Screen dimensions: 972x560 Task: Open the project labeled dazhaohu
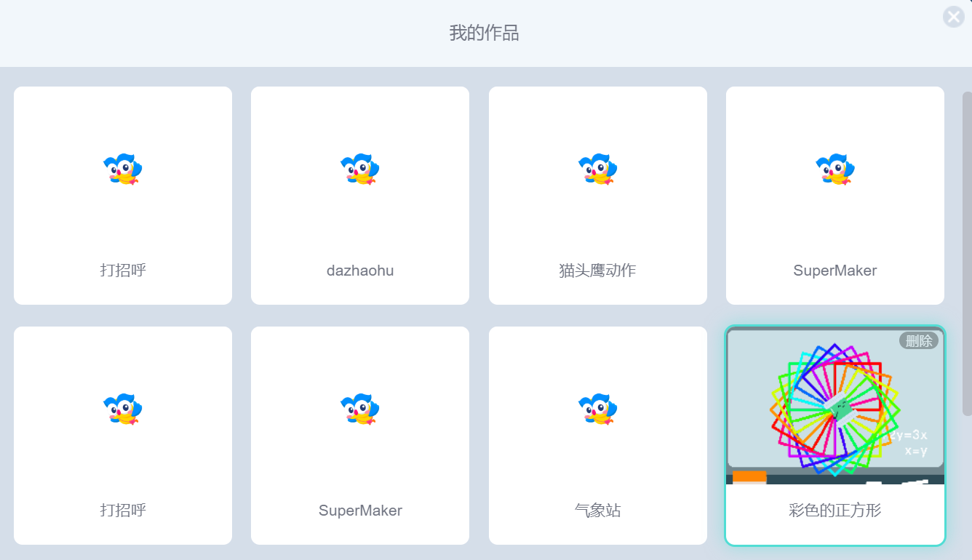point(360,271)
